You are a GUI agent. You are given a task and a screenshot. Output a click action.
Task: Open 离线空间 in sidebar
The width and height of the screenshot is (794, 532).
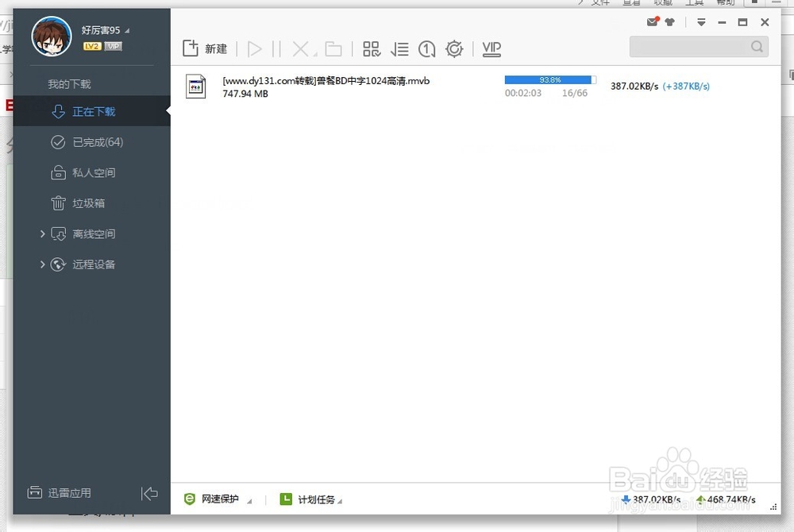click(x=94, y=234)
